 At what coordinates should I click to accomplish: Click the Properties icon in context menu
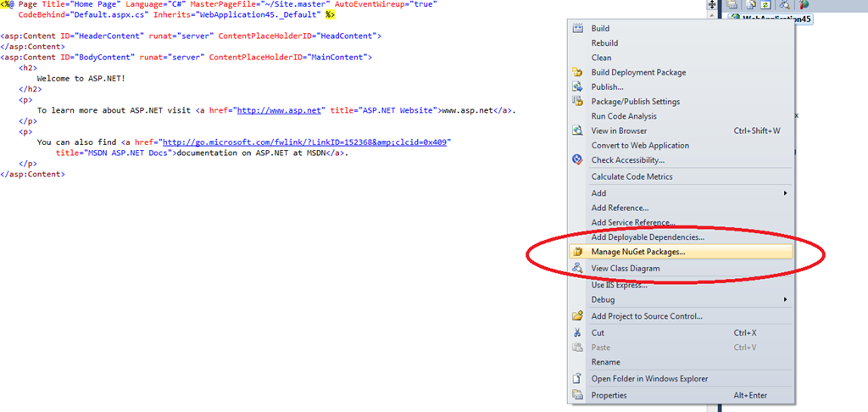click(x=577, y=395)
